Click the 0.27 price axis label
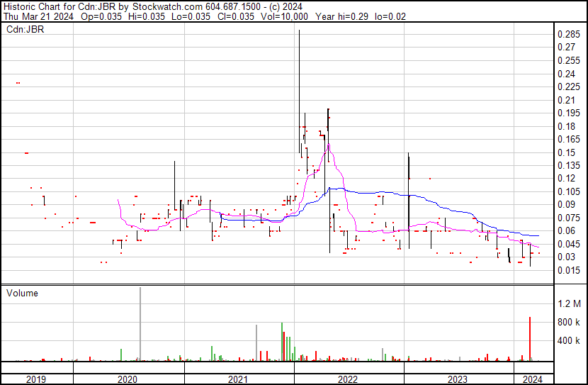 pyautogui.click(x=566, y=48)
